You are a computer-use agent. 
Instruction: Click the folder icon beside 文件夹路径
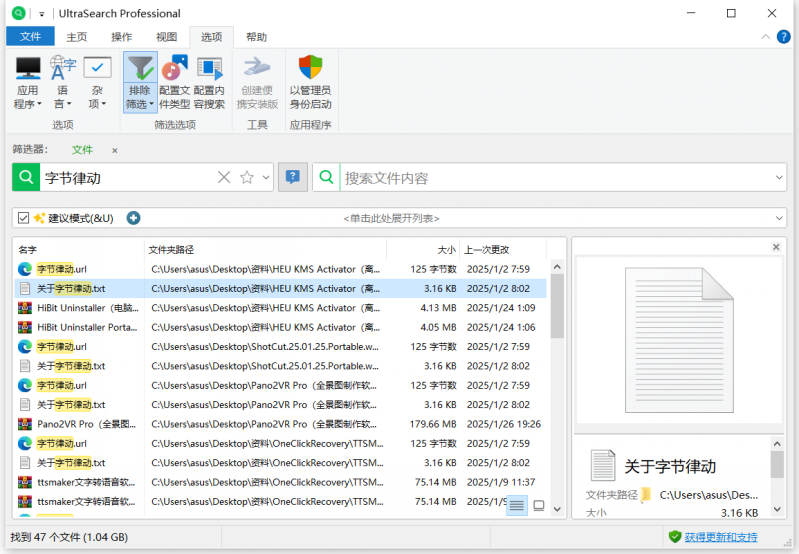pos(646,495)
